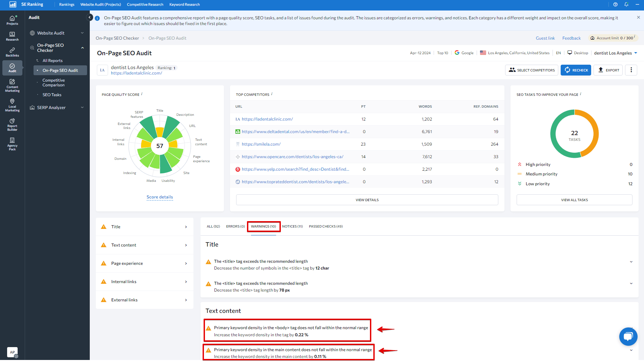Switch to the PASSED CHECKS (49) tab
644x362 pixels.
(326, 227)
